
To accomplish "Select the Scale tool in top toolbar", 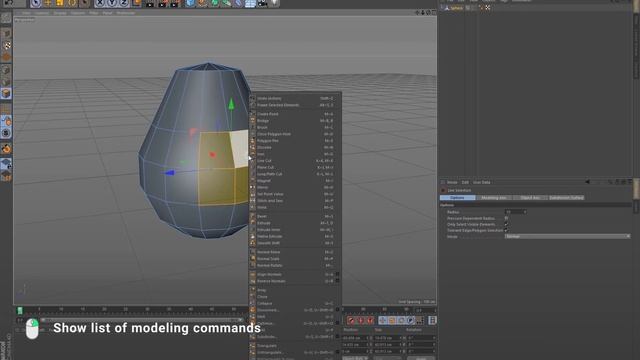I will [60, 4].
